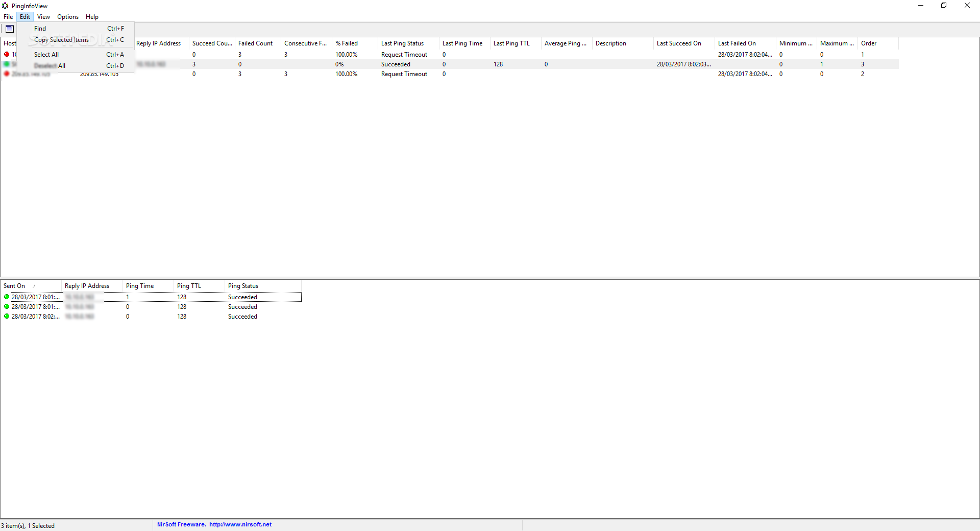
Task: Choose Deselect All in Edit menu
Action: 76,66
